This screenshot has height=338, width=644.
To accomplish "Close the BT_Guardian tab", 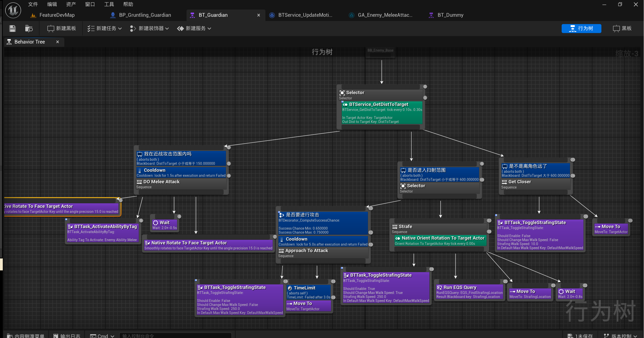I will tap(259, 15).
